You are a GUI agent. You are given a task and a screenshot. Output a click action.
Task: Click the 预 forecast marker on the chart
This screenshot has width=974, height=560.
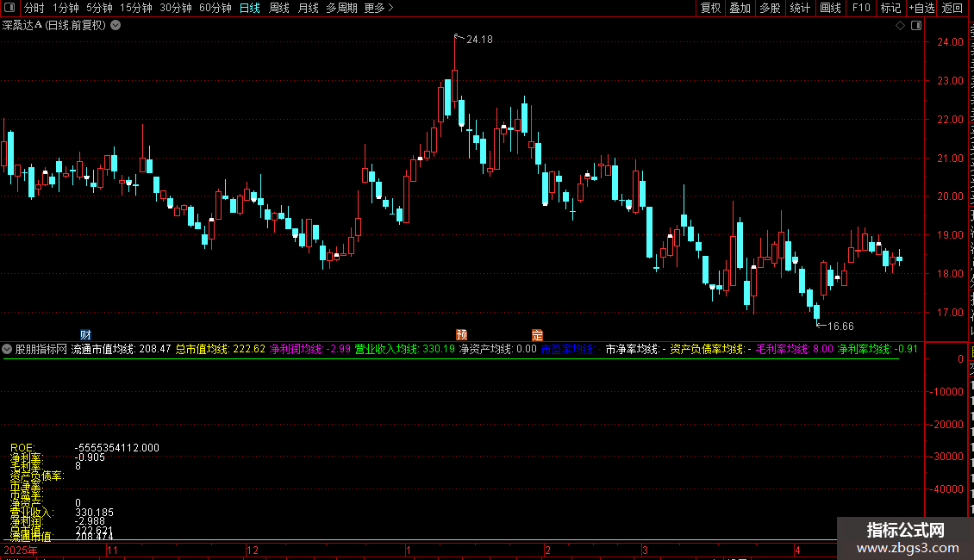pyautogui.click(x=461, y=334)
